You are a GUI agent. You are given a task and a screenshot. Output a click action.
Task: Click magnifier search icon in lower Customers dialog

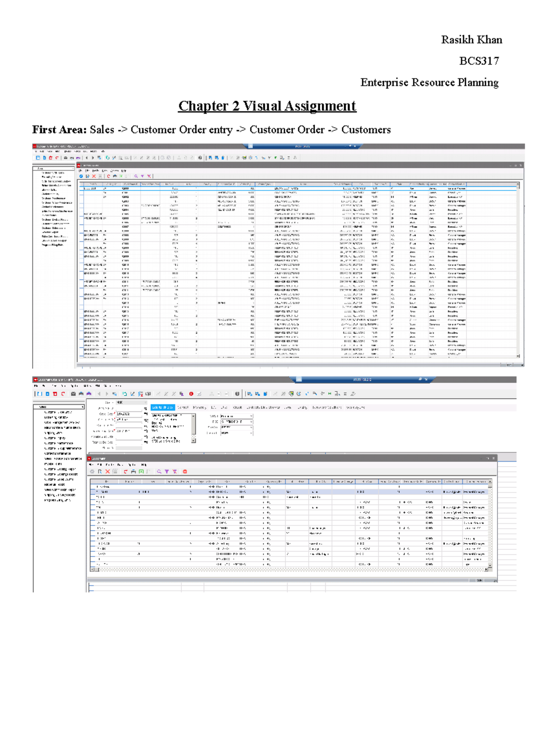159,471
